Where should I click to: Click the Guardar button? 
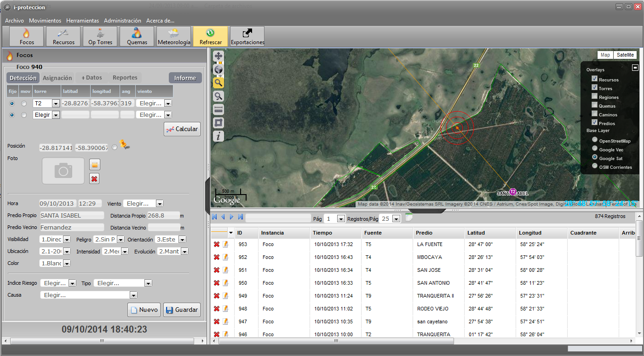click(182, 310)
